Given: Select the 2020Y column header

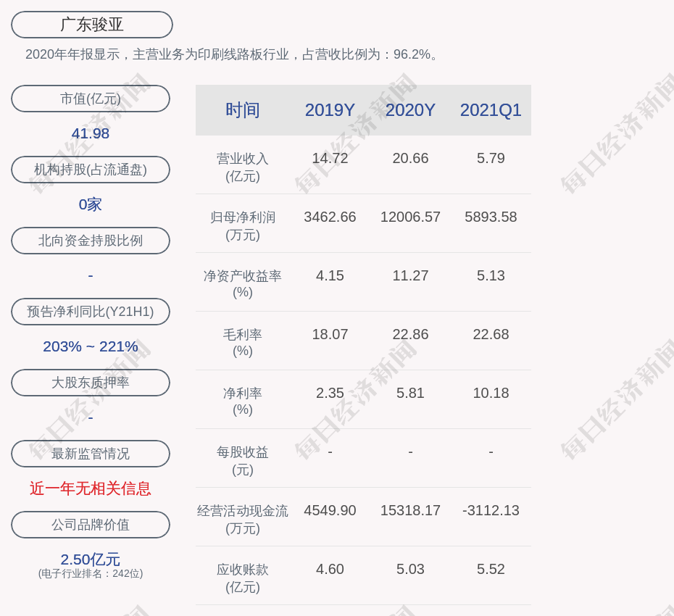Looking at the screenshot, I should tap(410, 110).
